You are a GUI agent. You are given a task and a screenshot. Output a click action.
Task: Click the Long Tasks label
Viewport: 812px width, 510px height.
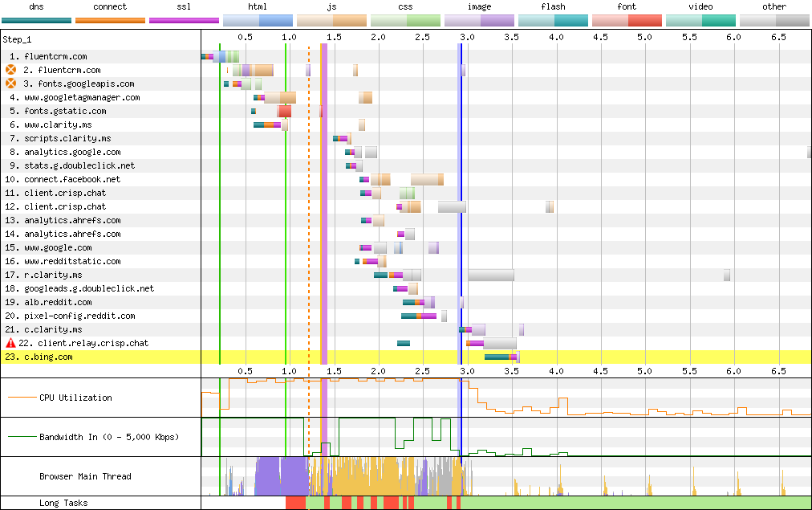[63, 503]
